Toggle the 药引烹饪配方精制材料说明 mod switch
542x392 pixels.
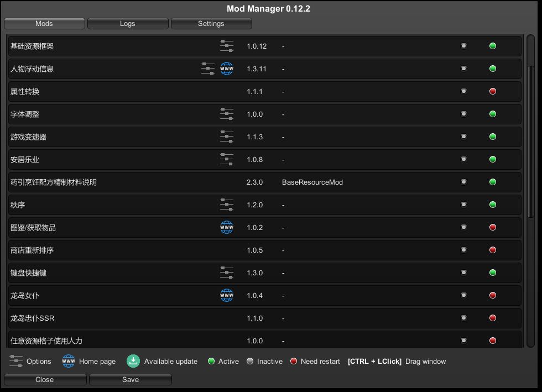[463, 182]
